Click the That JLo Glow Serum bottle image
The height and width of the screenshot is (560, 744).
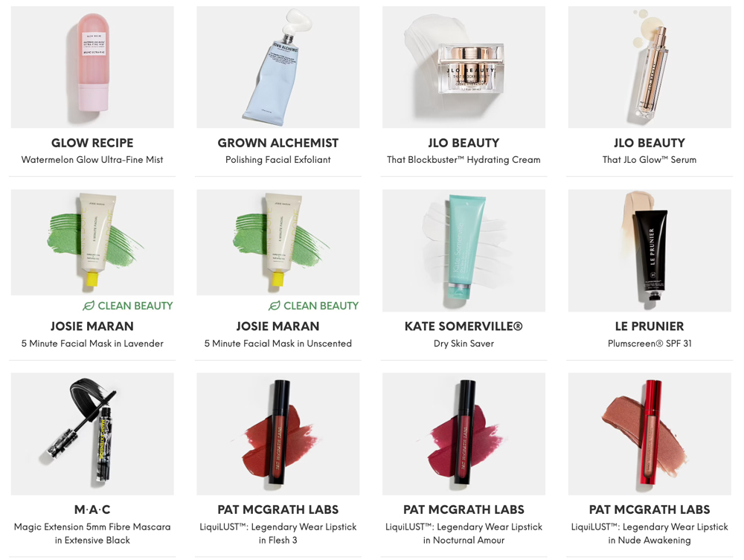(650, 67)
